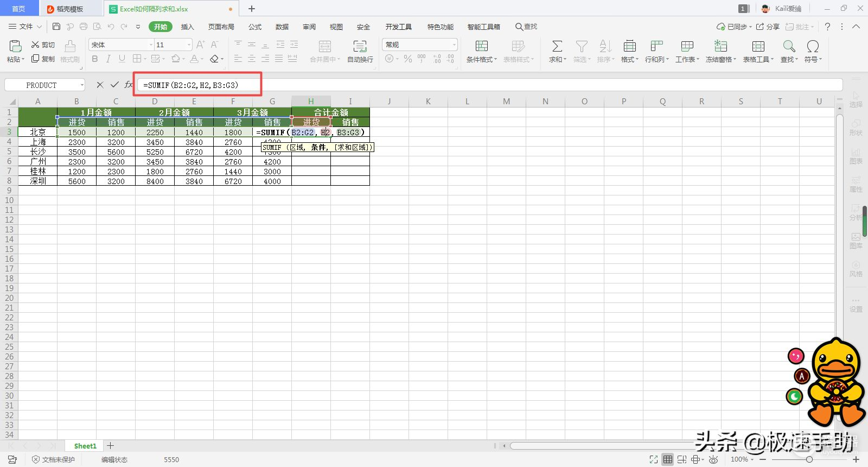This screenshot has height=467, width=868.
Task: Click the AutoSum sigma icon
Action: click(557, 46)
